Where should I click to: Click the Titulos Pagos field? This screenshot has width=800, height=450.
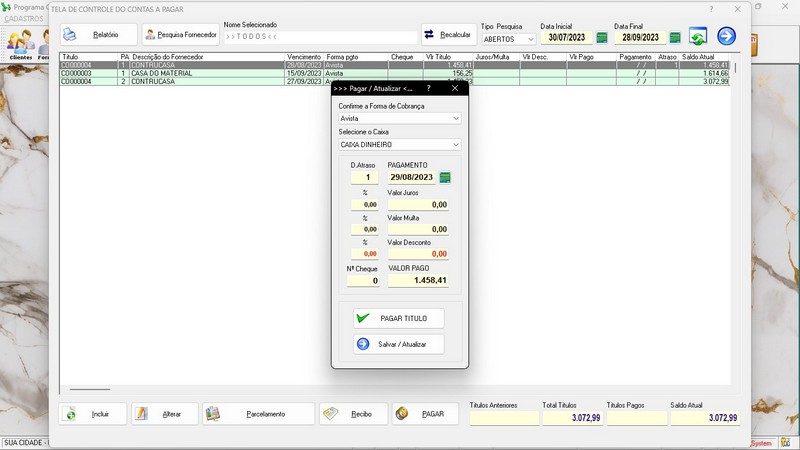(x=637, y=418)
